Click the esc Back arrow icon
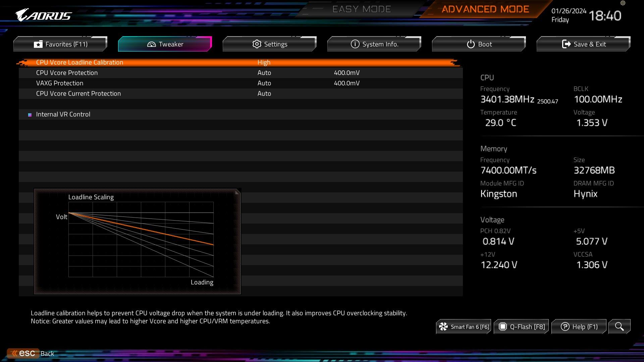This screenshot has height=362, width=644. (x=14, y=353)
